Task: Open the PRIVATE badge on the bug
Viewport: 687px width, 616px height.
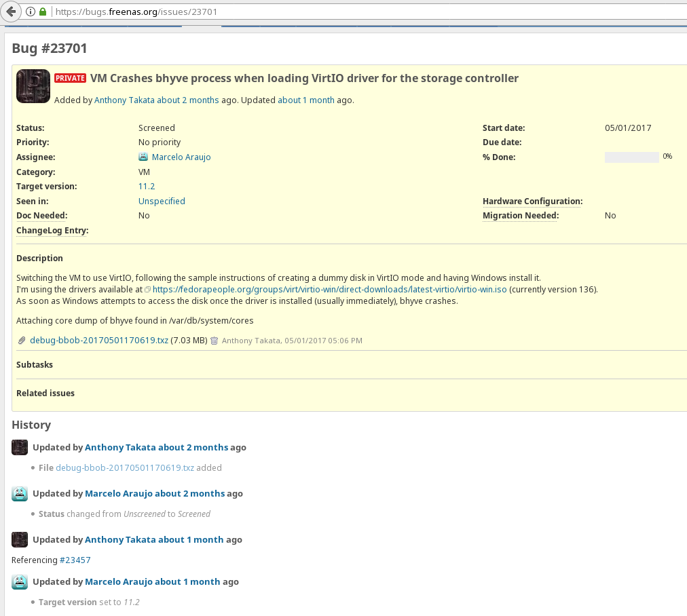Action: 70,78
